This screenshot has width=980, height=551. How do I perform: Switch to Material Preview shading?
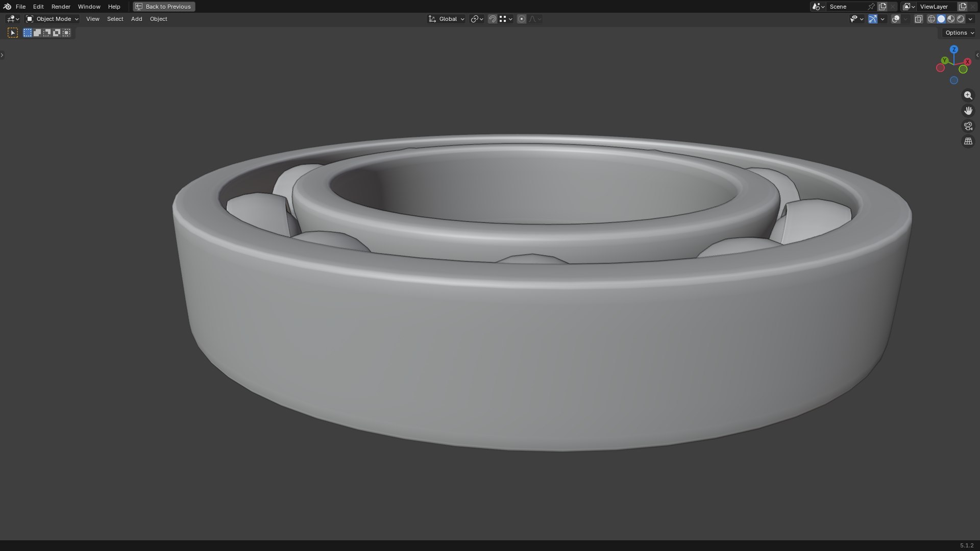pos(951,19)
